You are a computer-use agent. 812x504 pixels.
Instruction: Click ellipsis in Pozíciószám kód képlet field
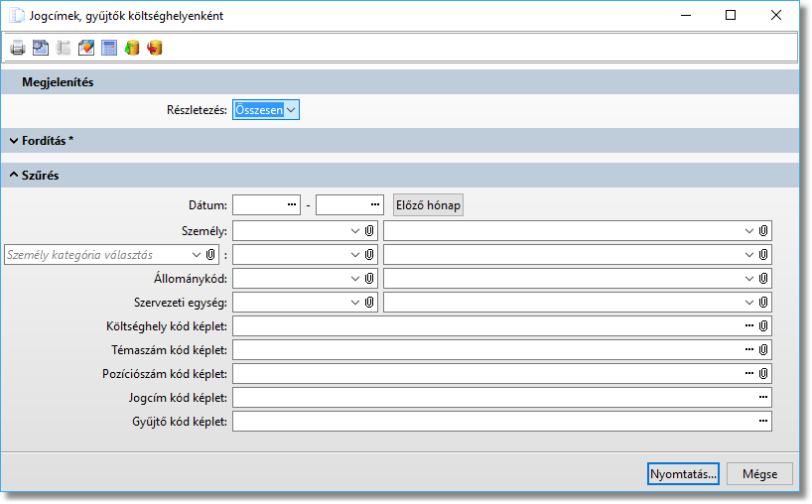749,374
